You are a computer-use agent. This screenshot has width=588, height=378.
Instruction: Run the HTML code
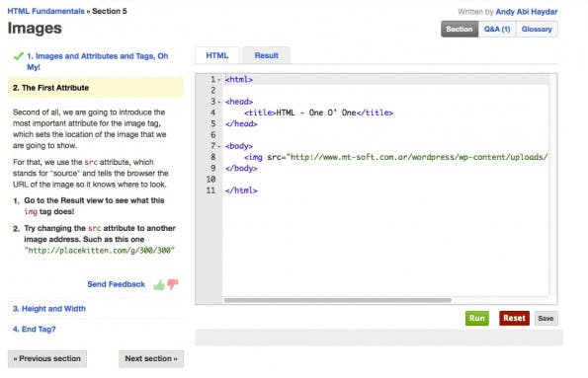point(477,318)
